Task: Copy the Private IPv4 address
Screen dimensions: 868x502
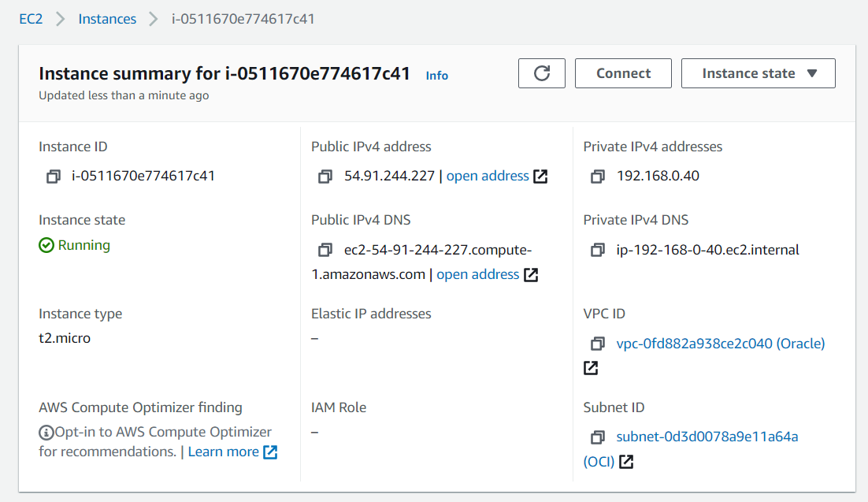Action: click(x=598, y=177)
